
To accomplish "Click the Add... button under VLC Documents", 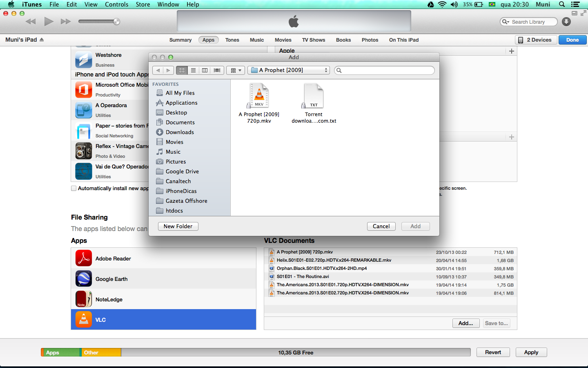I will click(x=466, y=323).
